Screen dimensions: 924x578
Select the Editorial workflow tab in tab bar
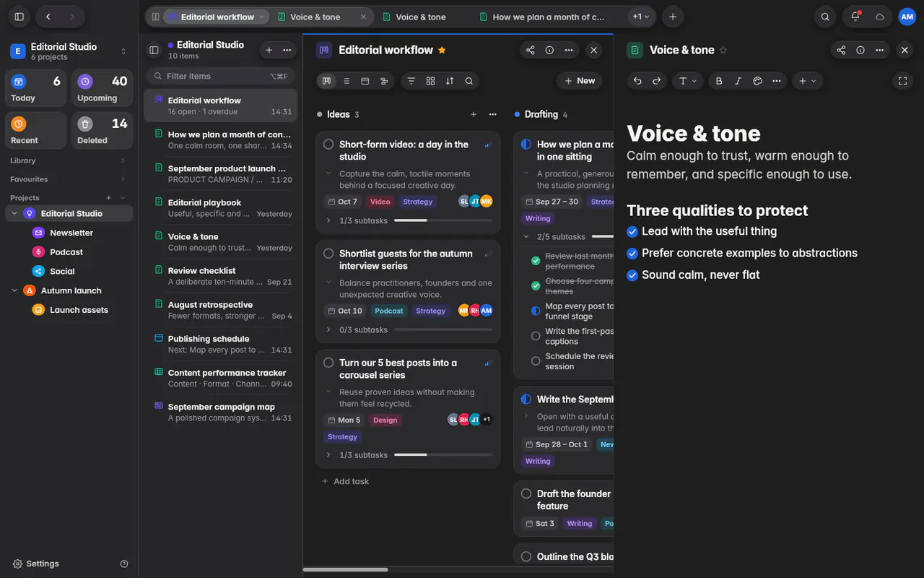pyautogui.click(x=217, y=17)
